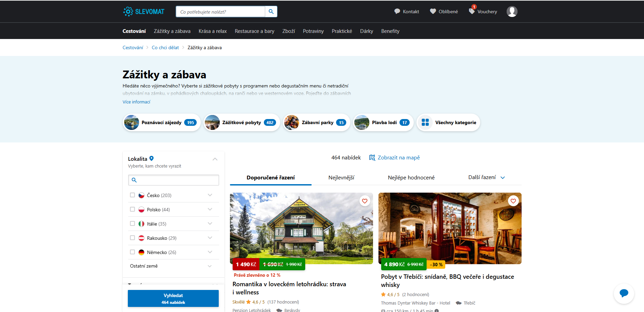644x312 pixels.
Task: Open the user profile avatar
Action: point(512,12)
